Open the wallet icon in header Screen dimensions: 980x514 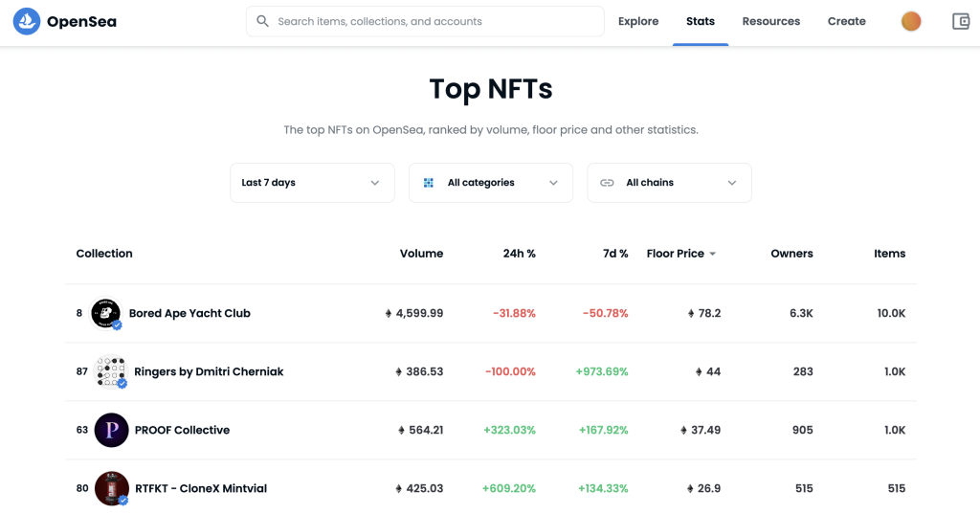(x=961, y=21)
